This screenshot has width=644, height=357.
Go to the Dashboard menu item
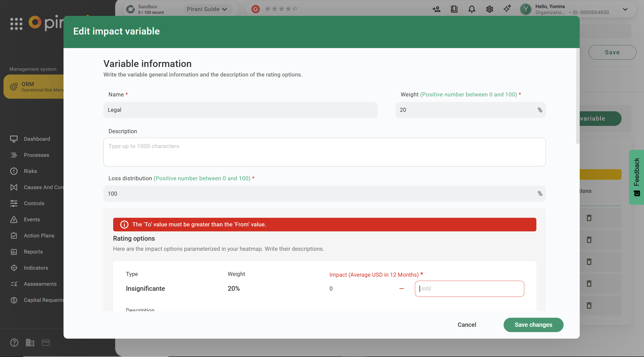click(37, 139)
